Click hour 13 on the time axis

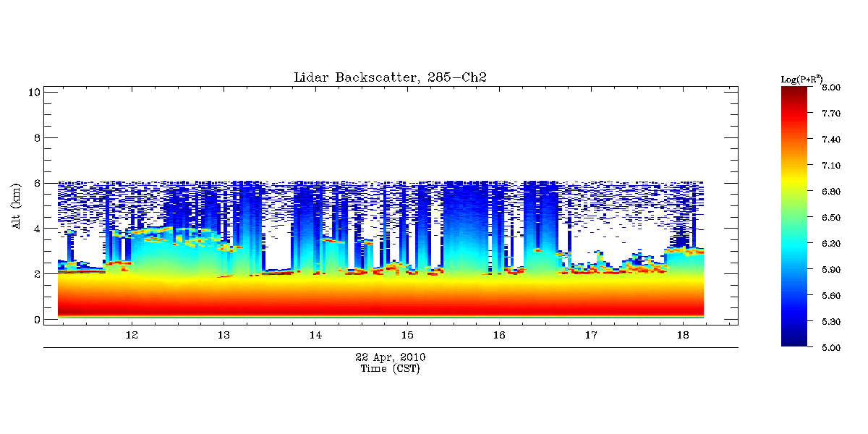pos(224,336)
